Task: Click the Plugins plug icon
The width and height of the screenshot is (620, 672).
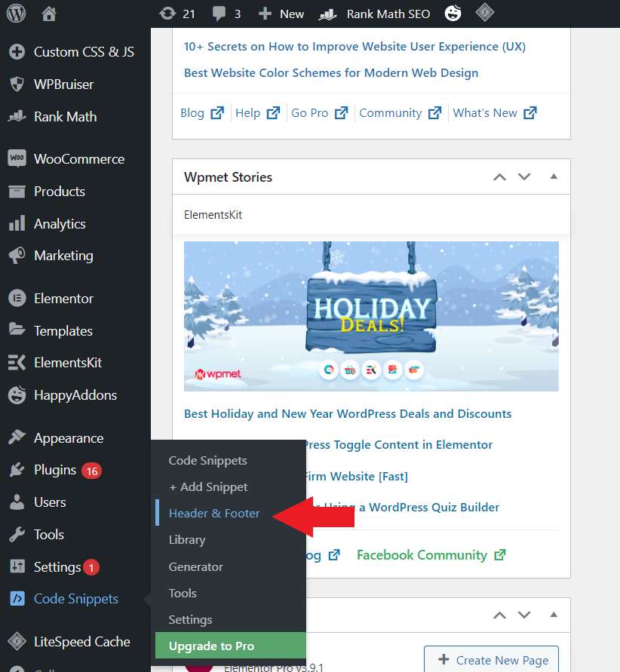Action: click(x=17, y=470)
